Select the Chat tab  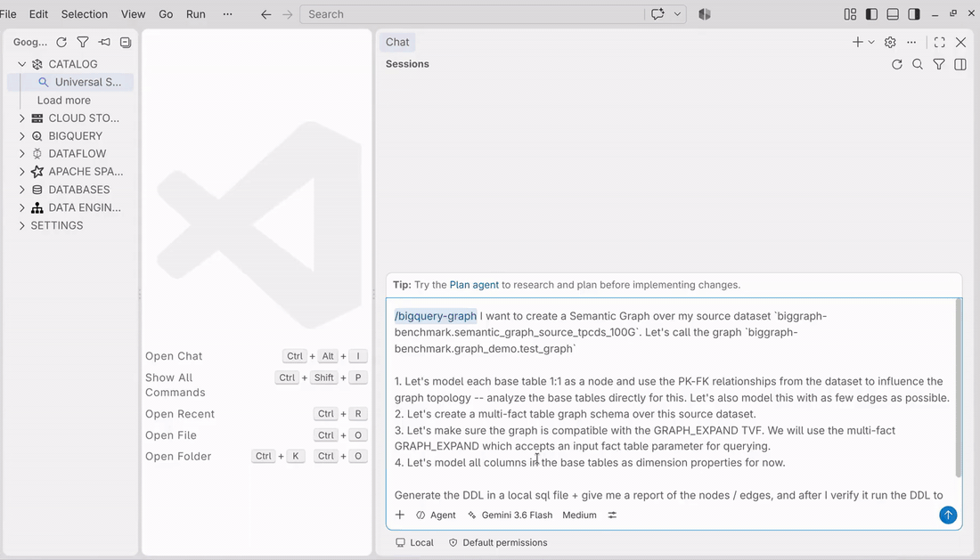(397, 42)
